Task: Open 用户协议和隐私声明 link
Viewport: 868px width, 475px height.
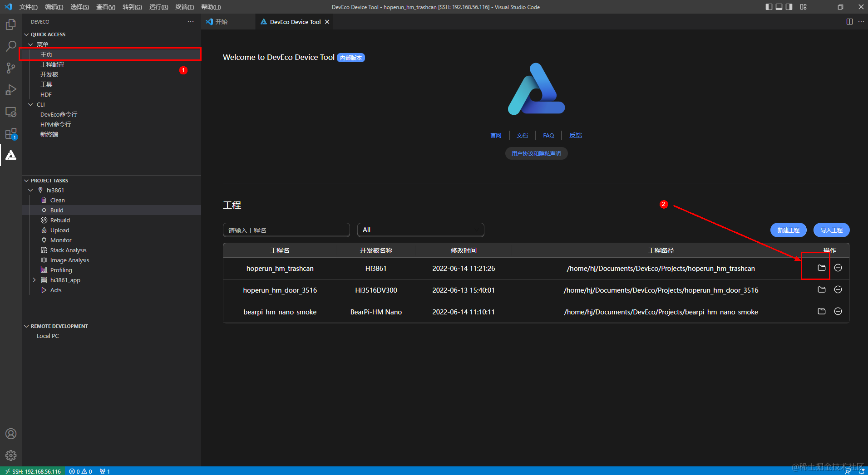Action: [536, 153]
